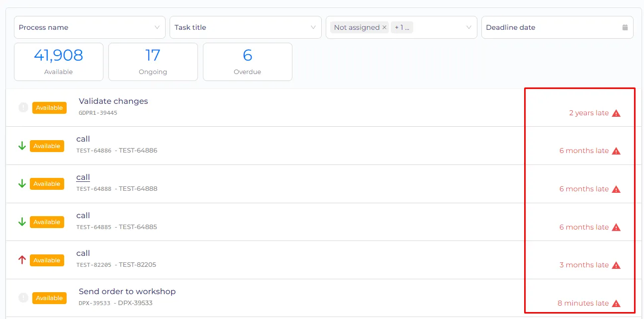This screenshot has height=319, width=644.
Task: Filter by the 41,908 Available card
Action: point(59,62)
